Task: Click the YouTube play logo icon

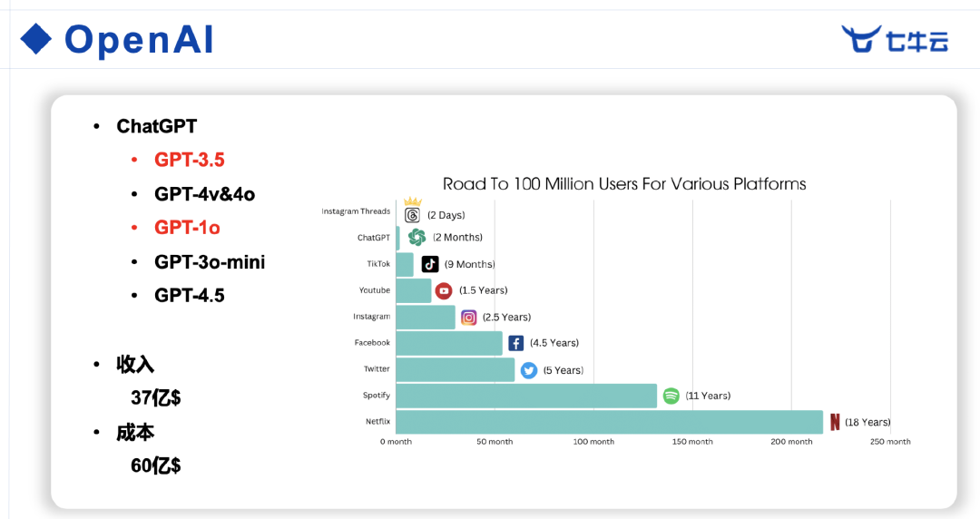Action: pos(444,290)
